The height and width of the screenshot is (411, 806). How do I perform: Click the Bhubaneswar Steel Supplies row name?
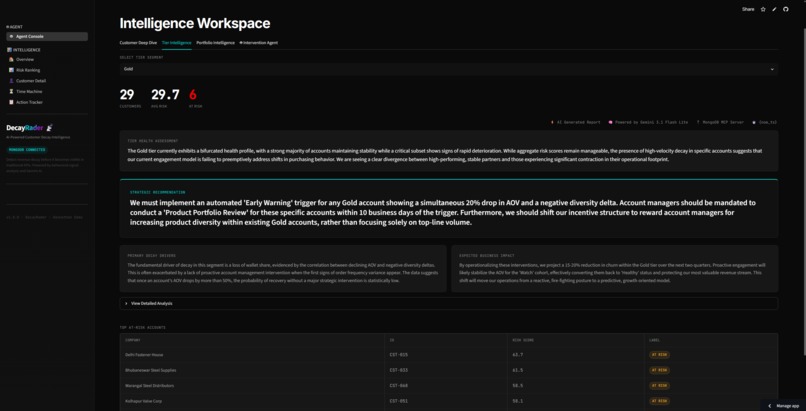150,370
